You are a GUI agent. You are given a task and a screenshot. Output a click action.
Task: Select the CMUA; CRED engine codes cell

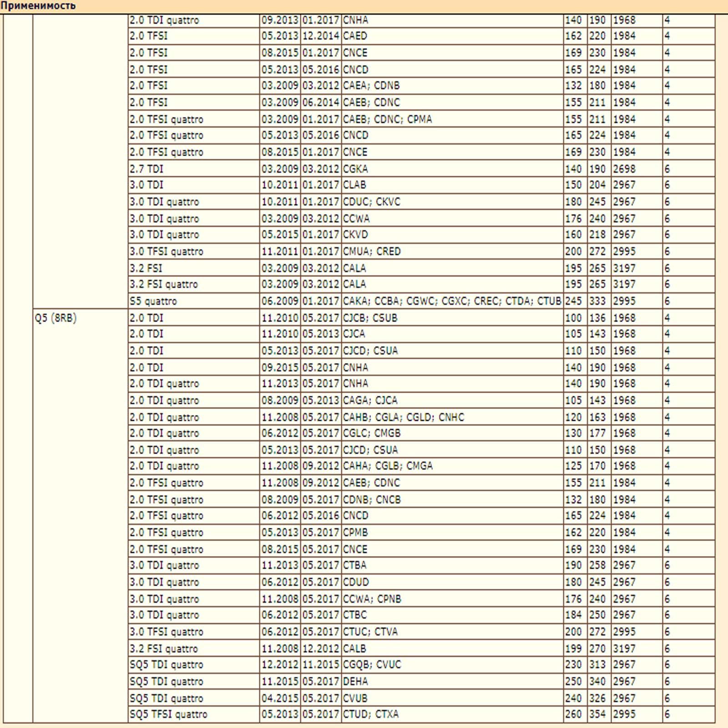click(372, 252)
